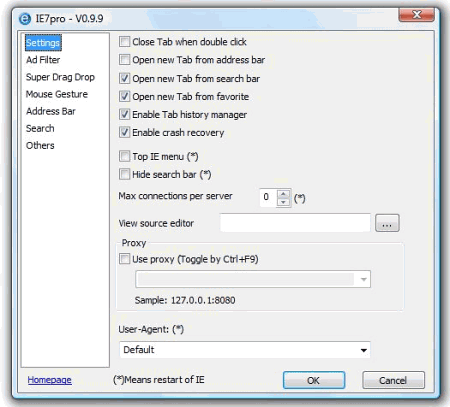
Task: Dismiss dialog with Cancel button
Action: point(393,380)
